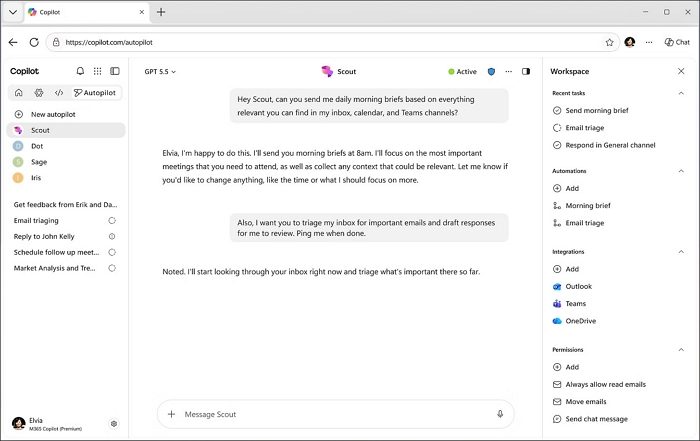Open the Email triage automation
Viewport: 700px width, 441px height.
tap(578, 223)
